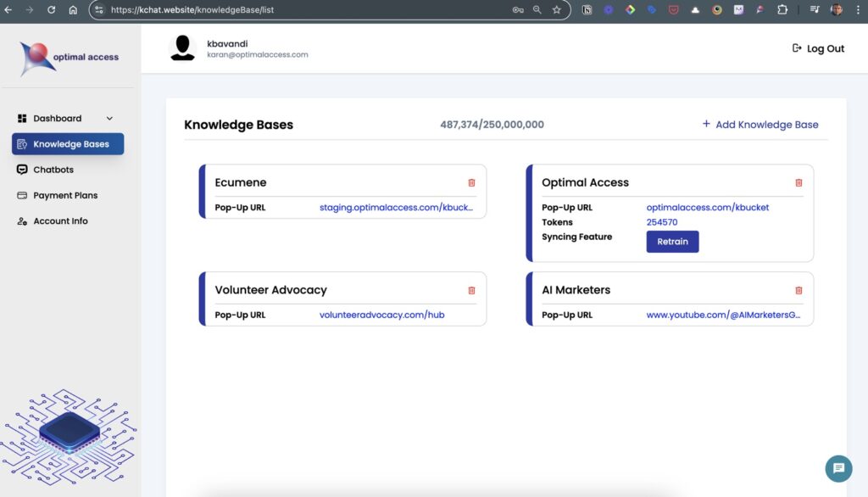Click the Knowledge Bases page heading
868x497 pixels.
pyautogui.click(x=238, y=125)
